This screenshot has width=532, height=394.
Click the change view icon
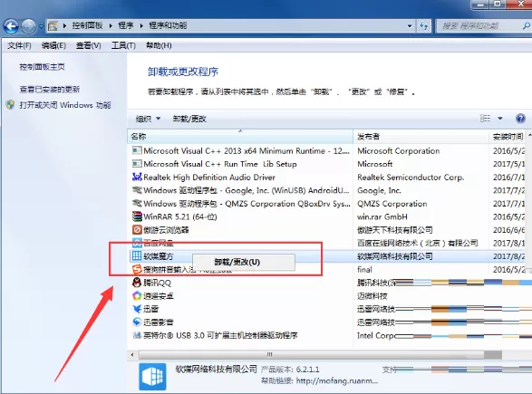click(x=485, y=119)
